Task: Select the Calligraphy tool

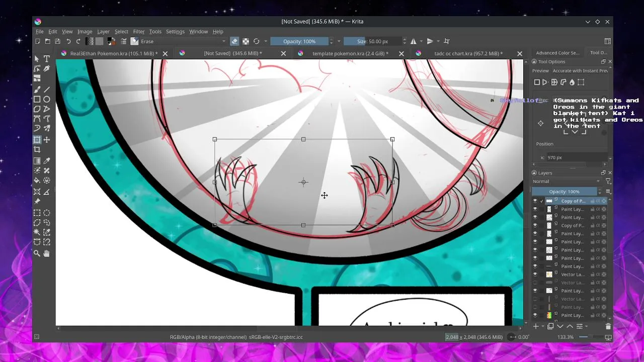Action: point(47,69)
